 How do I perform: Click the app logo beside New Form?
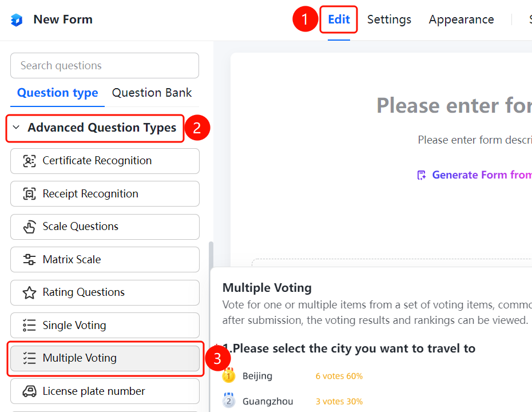[x=16, y=19]
